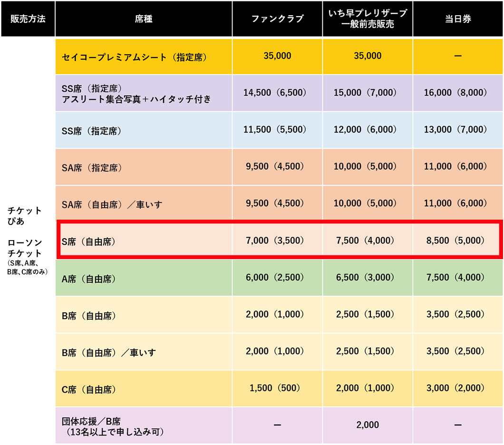Click the ローソンチケット text in left column
The image size is (504, 445).
25,248
